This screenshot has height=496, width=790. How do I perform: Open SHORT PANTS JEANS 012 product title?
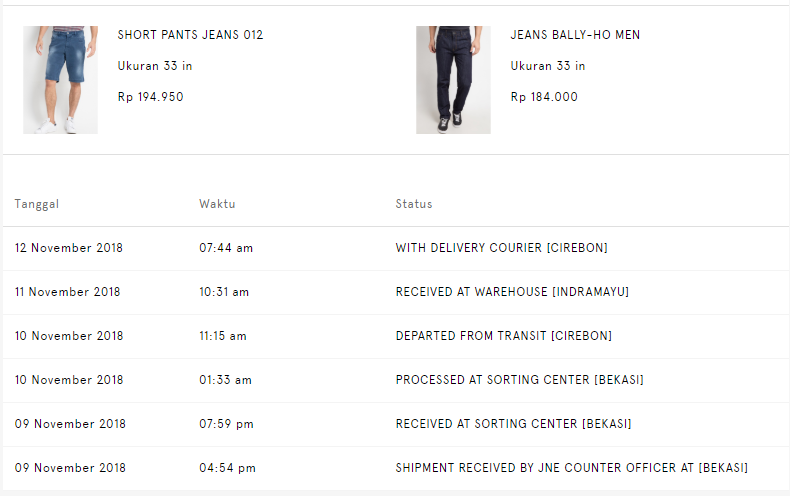click(190, 35)
